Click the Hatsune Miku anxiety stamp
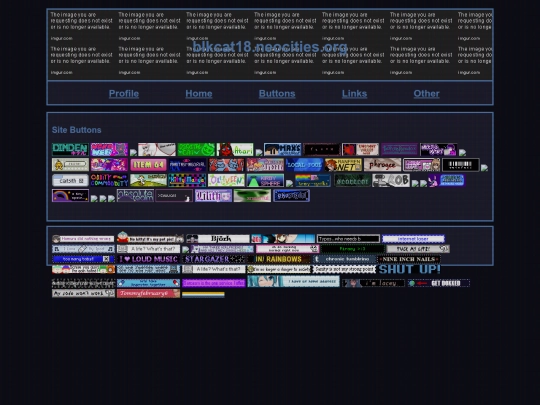 tap(293, 281)
